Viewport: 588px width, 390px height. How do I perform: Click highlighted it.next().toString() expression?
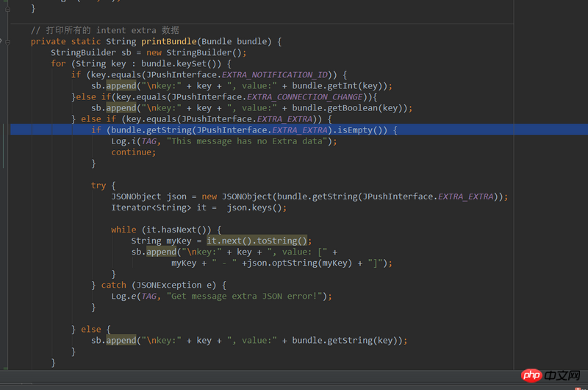[x=259, y=241]
